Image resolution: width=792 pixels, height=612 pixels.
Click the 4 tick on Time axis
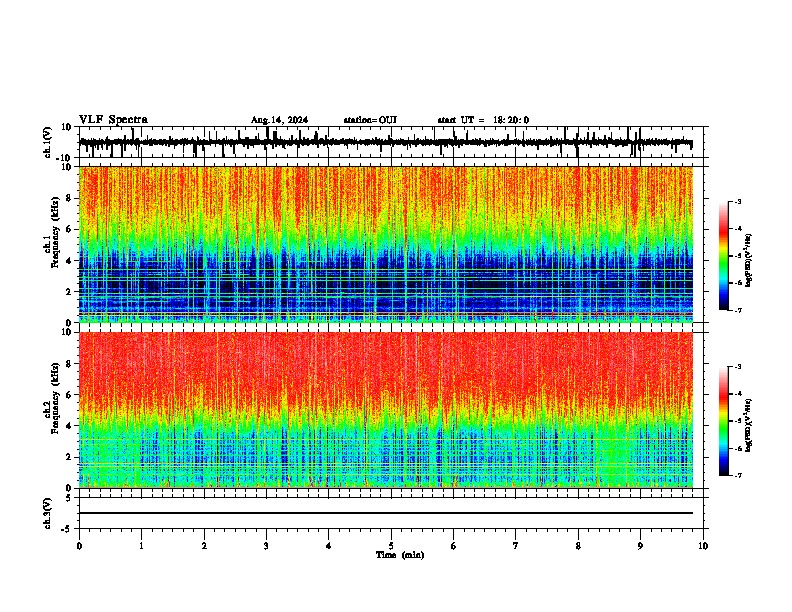point(329,546)
